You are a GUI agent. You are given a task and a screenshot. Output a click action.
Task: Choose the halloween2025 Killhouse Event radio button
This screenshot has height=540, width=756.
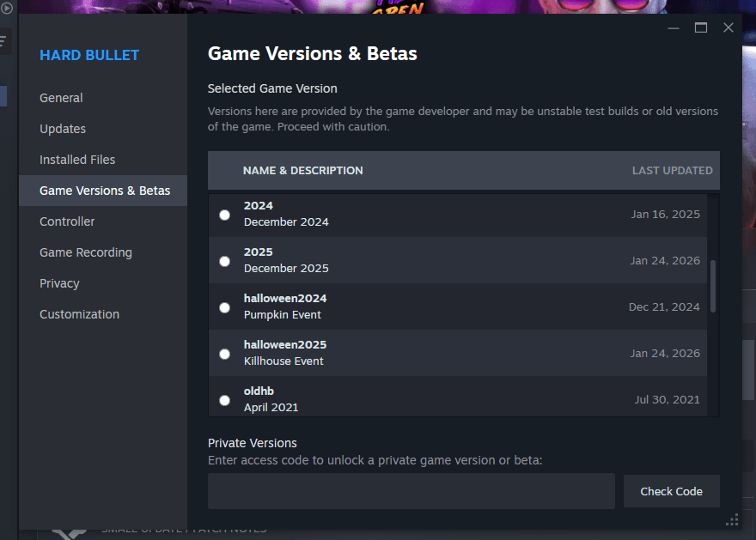[225, 354]
